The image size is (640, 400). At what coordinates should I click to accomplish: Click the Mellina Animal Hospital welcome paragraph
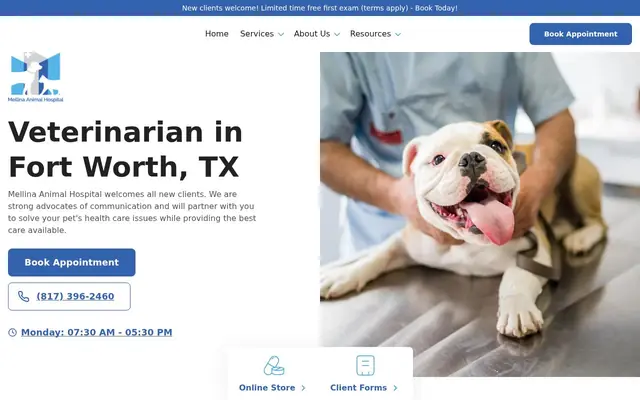pos(132,212)
